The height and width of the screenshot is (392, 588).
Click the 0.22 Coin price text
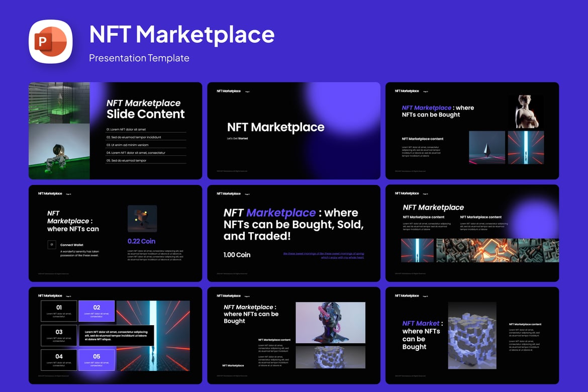[x=141, y=241]
